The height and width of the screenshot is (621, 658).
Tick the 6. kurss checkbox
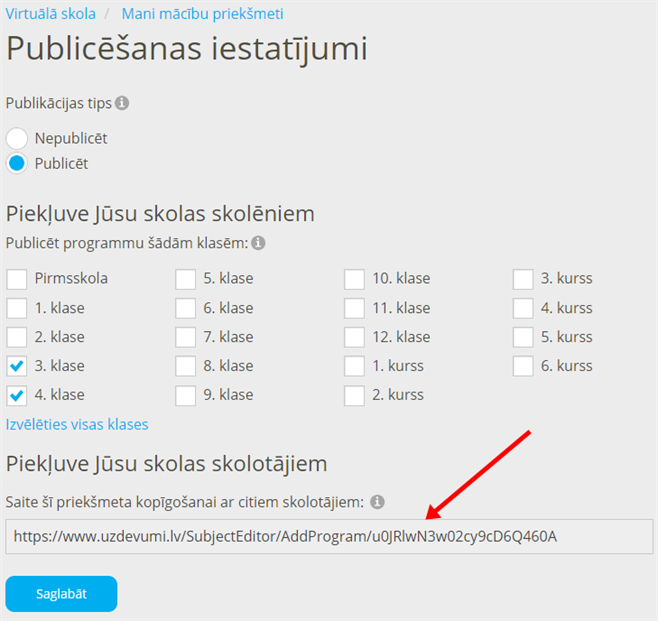[x=523, y=366]
